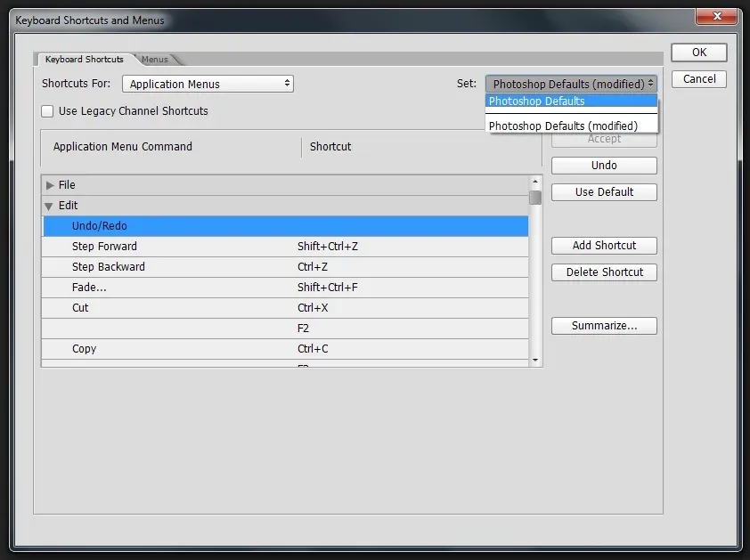Open the Shortcuts For dropdown
The width and height of the screenshot is (750, 560).
click(x=208, y=84)
